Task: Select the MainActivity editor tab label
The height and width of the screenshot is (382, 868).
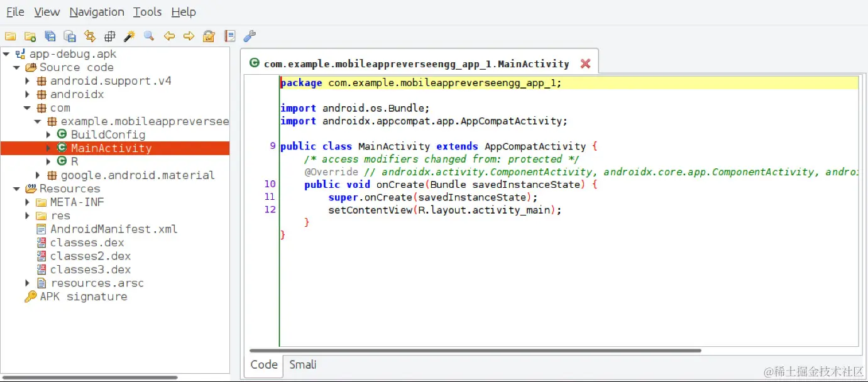Action: click(x=416, y=63)
